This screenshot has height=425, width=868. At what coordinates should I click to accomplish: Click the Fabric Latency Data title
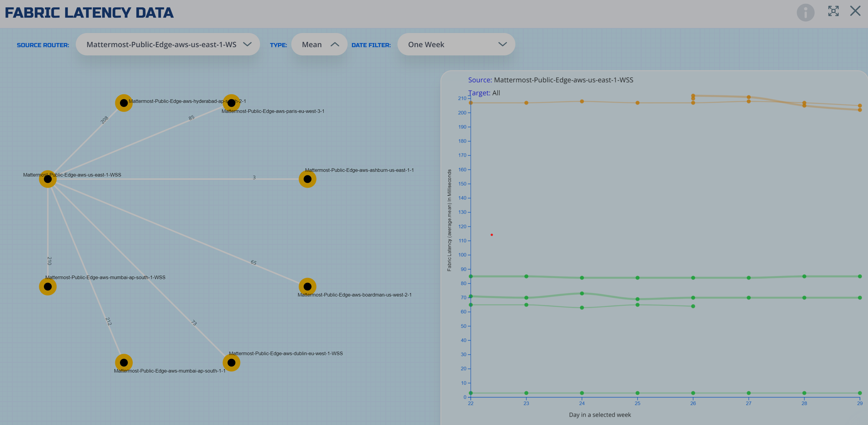89,13
